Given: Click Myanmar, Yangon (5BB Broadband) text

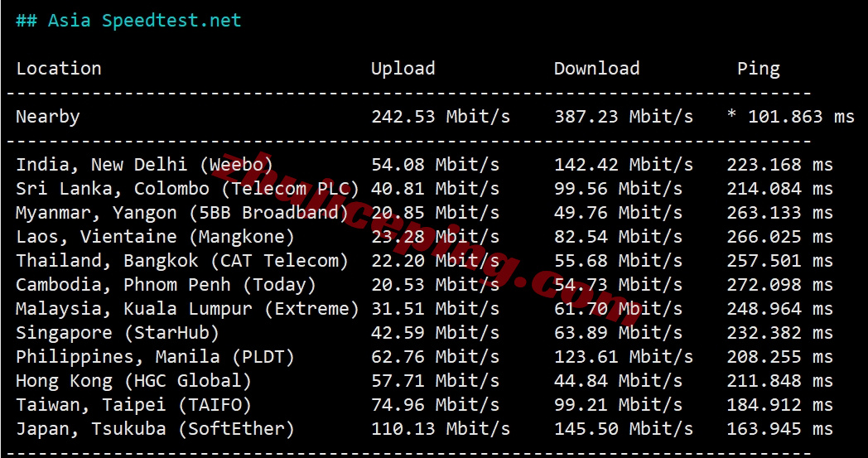Looking at the screenshot, I should click(182, 213).
